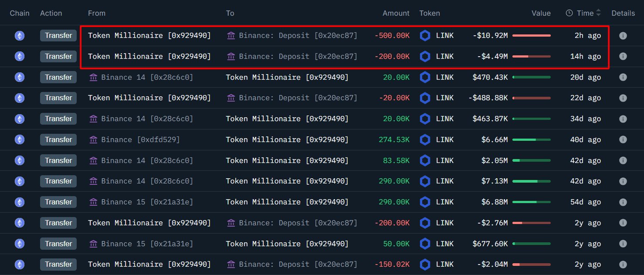Click the Ethereum chain icon on the first row

(19, 35)
